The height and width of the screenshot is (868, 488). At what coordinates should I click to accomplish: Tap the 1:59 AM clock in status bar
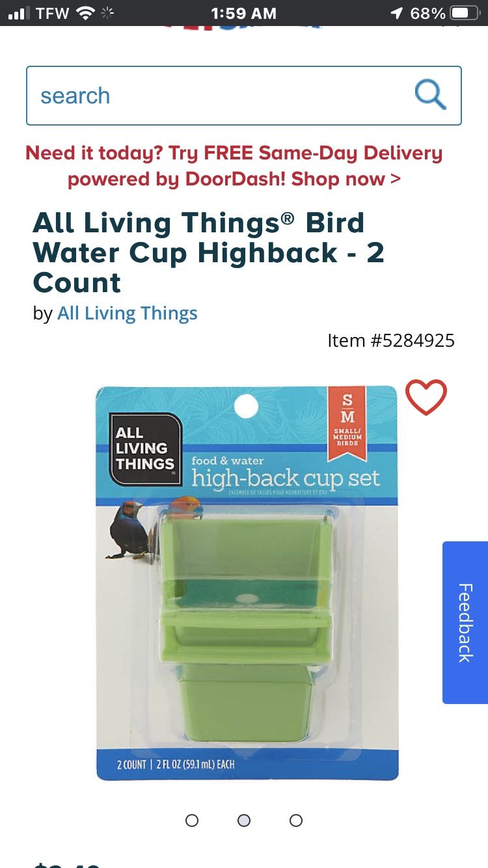point(244,13)
